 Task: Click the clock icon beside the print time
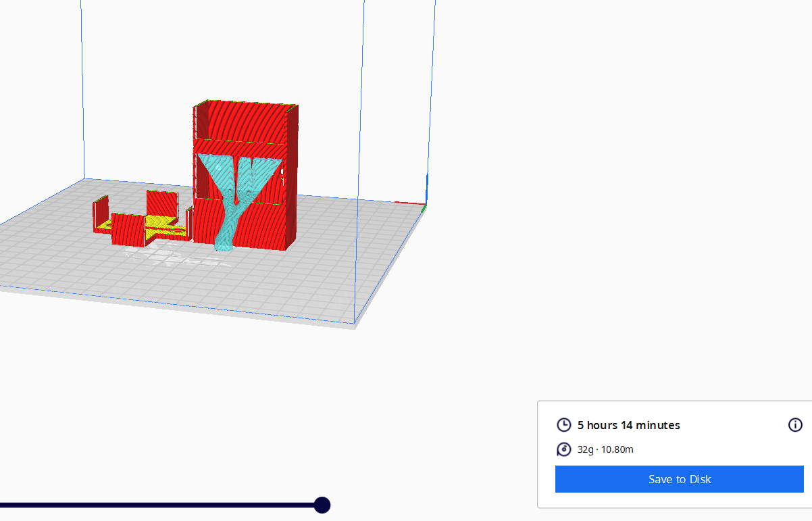click(x=563, y=425)
